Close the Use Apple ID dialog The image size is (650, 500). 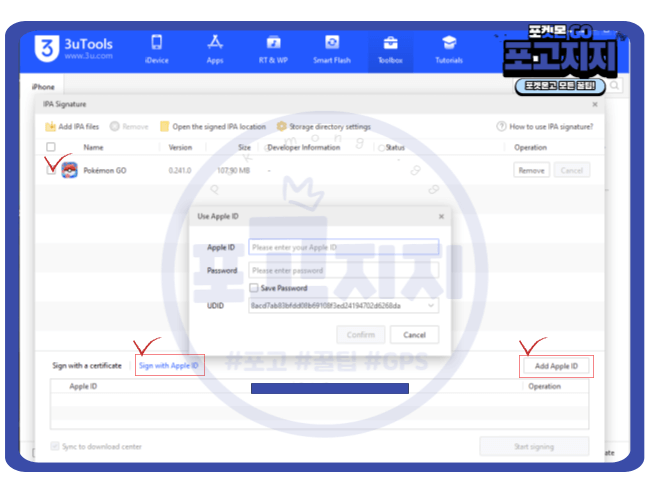pyautogui.click(x=441, y=216)
